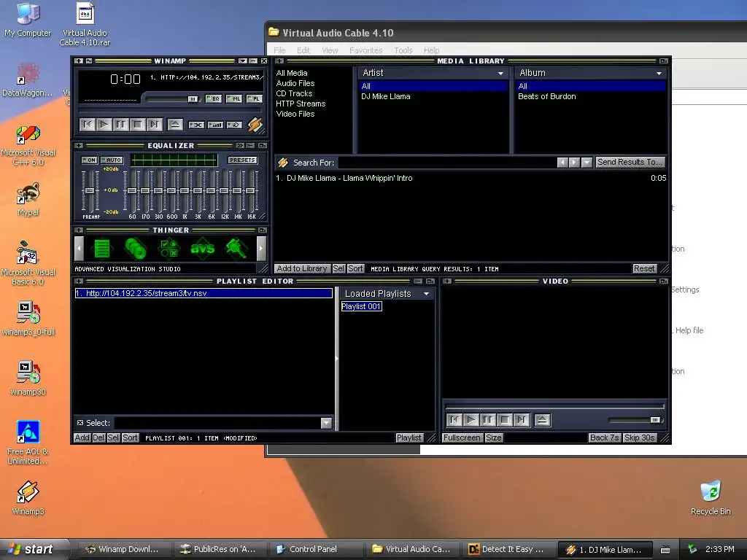Select HTTP Streams in Media Library

pyautogui.click(x=301, y=104)
